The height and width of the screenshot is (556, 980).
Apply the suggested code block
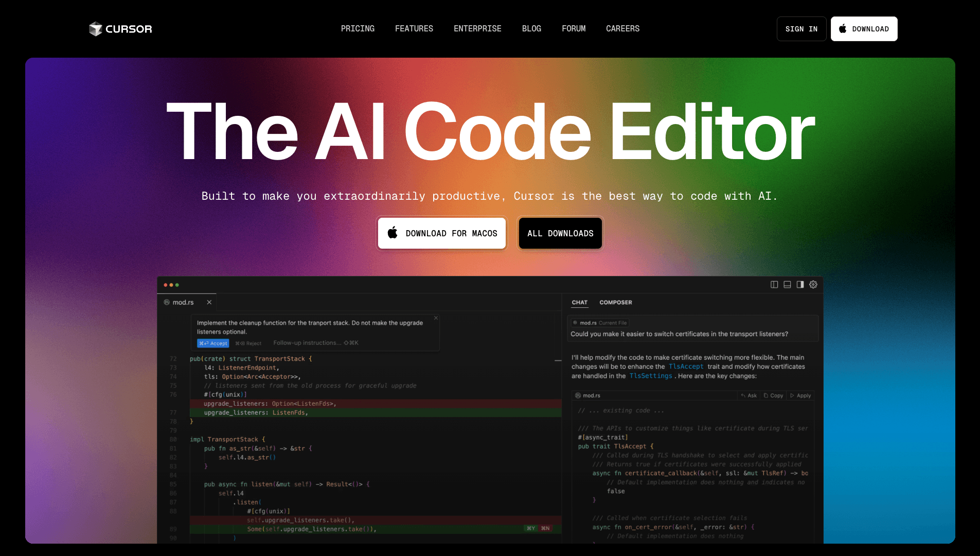point(800,395)
